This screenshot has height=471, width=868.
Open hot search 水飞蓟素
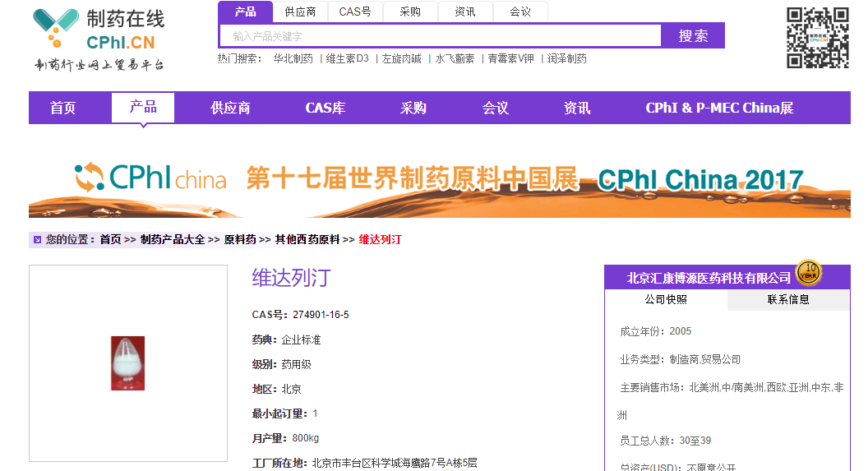point(455,58)
